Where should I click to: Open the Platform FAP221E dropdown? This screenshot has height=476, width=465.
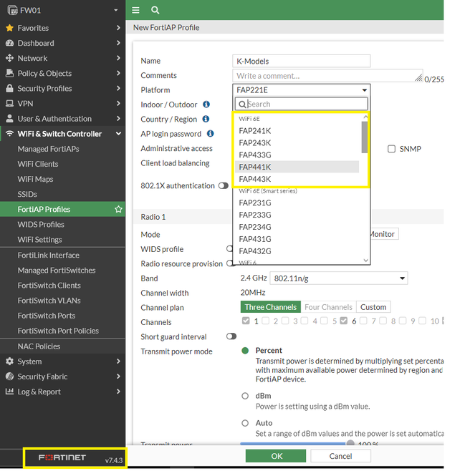pos(302,90)
